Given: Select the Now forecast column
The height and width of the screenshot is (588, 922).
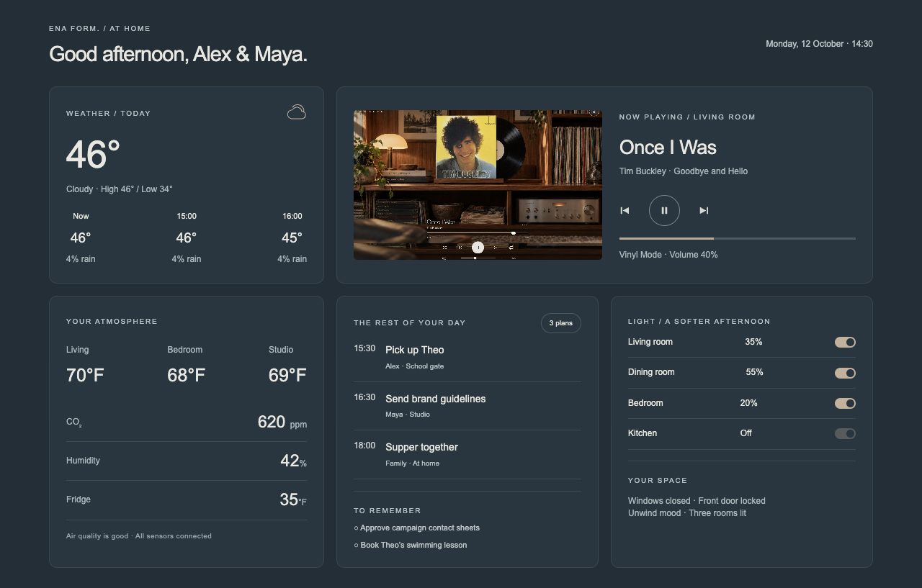Looking at the screenshot, I should pyautogui.click(x=81, y=238).
